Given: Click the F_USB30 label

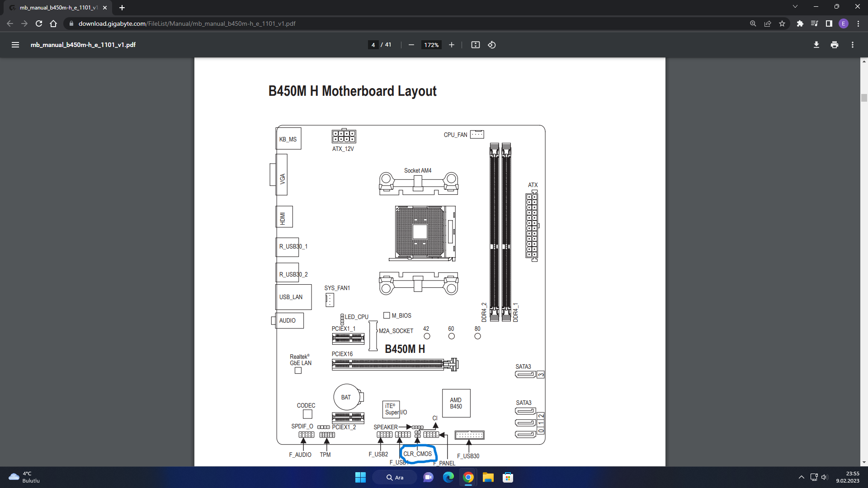Looking at the screenshot, I should pyautogui.click(x=468, y=456).
